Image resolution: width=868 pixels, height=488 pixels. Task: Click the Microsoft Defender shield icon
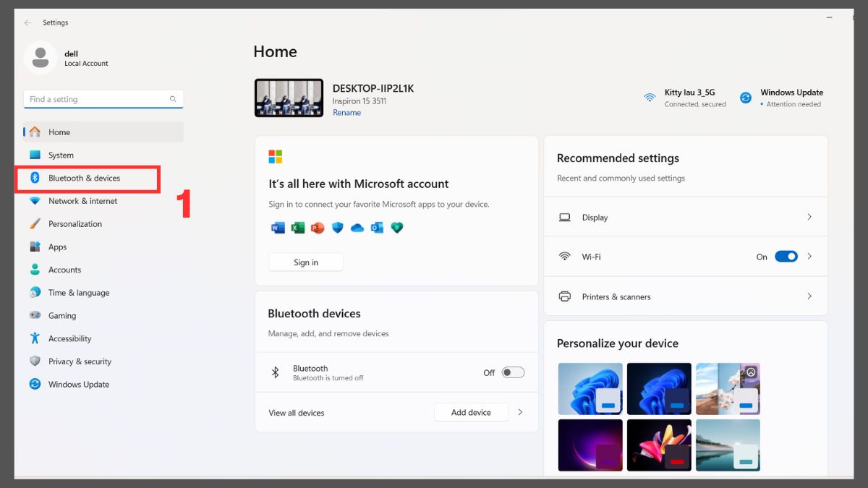337,228
